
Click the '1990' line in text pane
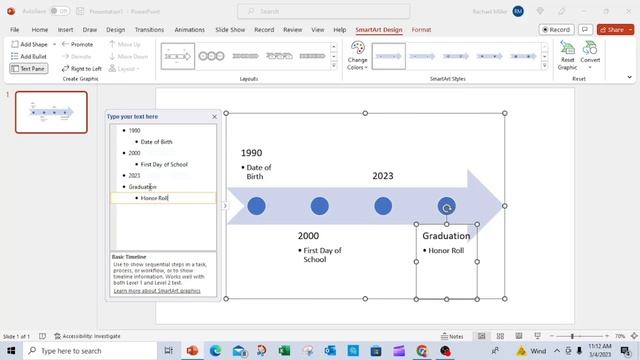[x=135, y=131]
